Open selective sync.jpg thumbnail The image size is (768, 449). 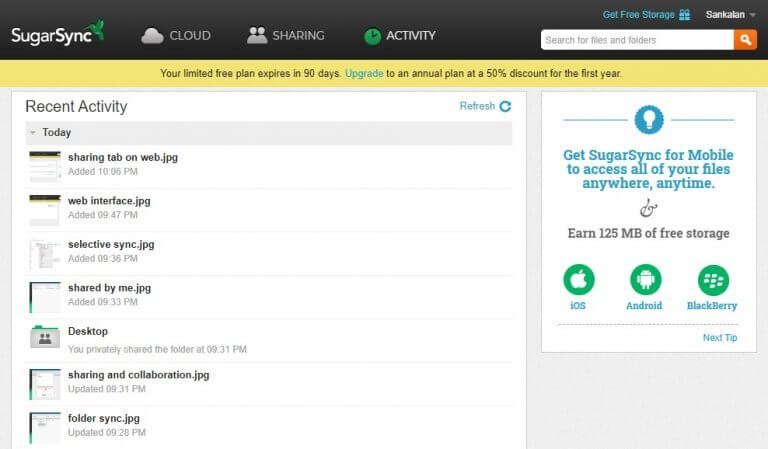(x=45, y=254)
